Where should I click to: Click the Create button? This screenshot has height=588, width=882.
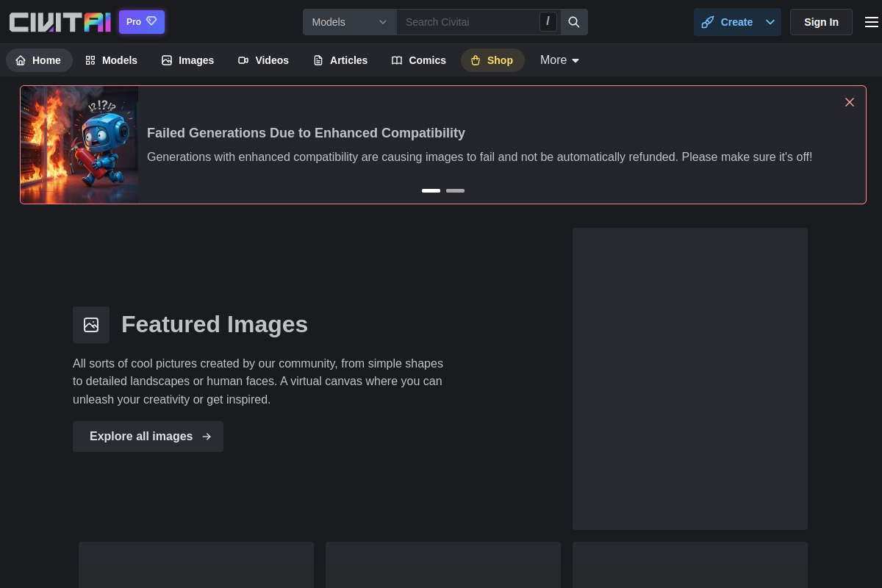(x=727, y=22)
